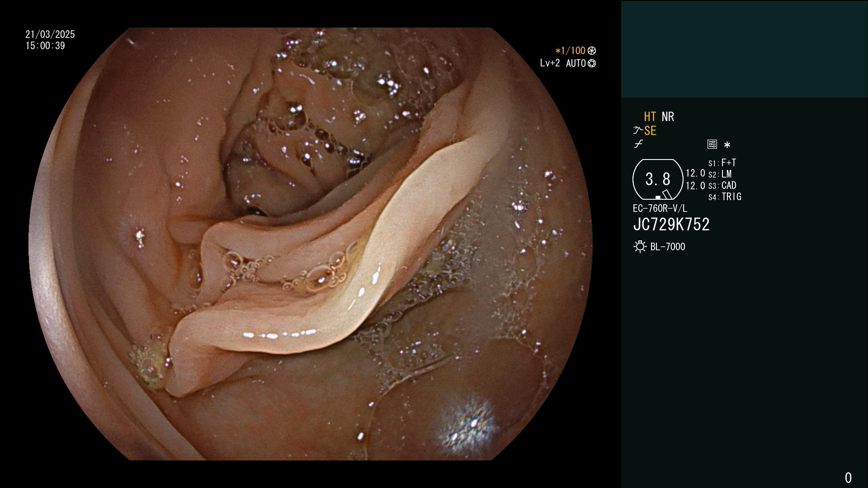Screen dimensions: 868x488
Task: Select the orange SE indicator
Action: coord(650,131)
